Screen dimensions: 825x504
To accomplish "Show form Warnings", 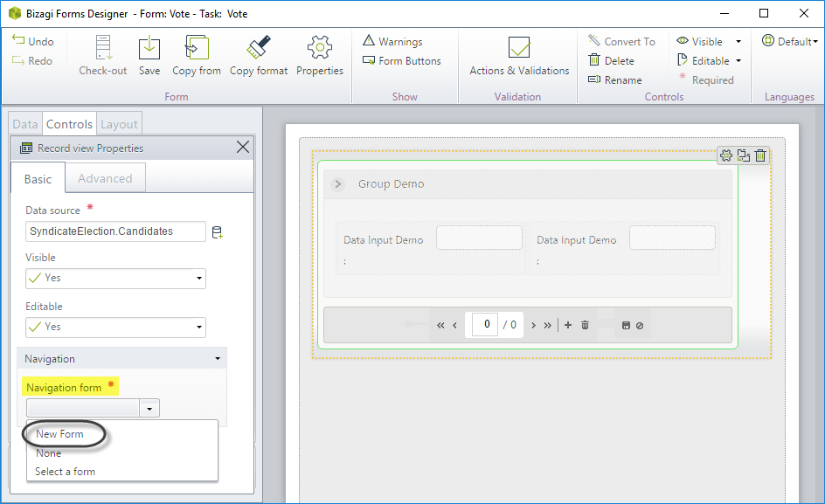I will (x=392, y=42).
